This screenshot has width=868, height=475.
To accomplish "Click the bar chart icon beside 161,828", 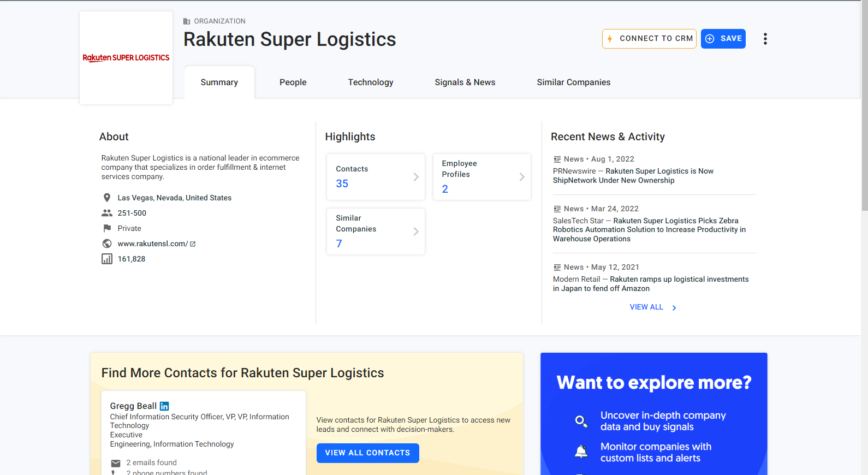I will [x=107, y=259].
